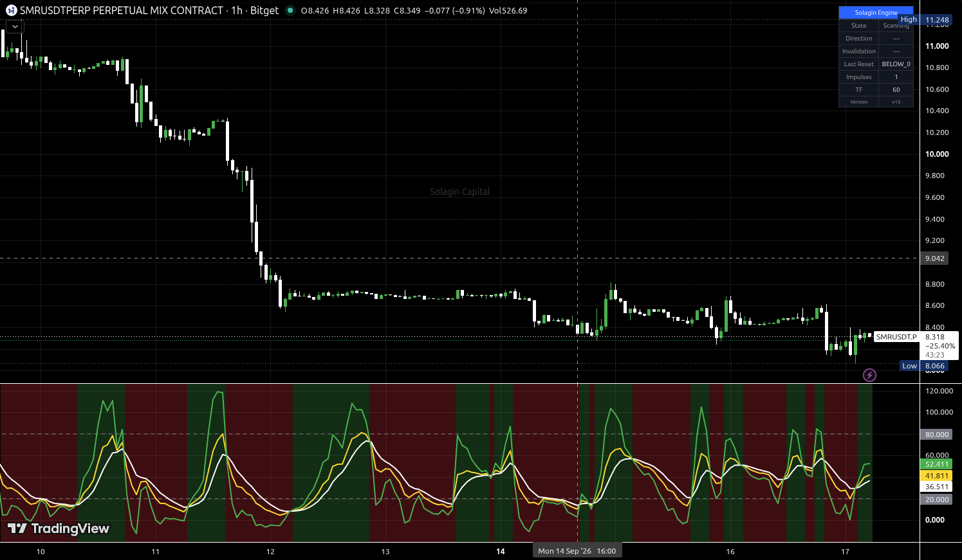Click the yellow 41.811 indicator value

[937, 476]
